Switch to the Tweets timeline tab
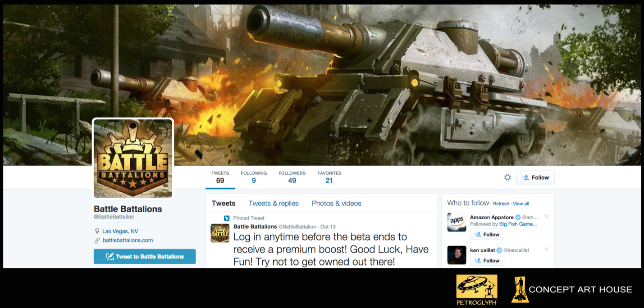The width and height of the screenshot is (644, 308). pyautogui.click(x=224, y=203)
